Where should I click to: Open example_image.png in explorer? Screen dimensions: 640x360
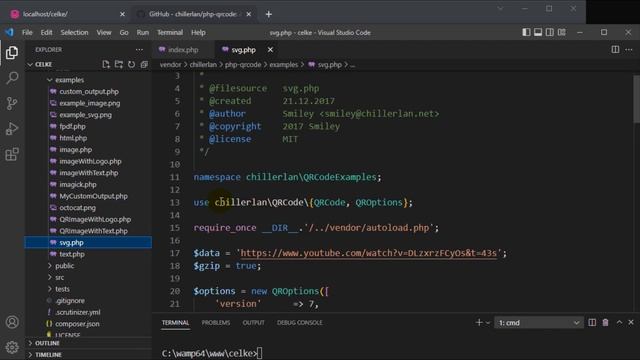click(x=89, y=103)
